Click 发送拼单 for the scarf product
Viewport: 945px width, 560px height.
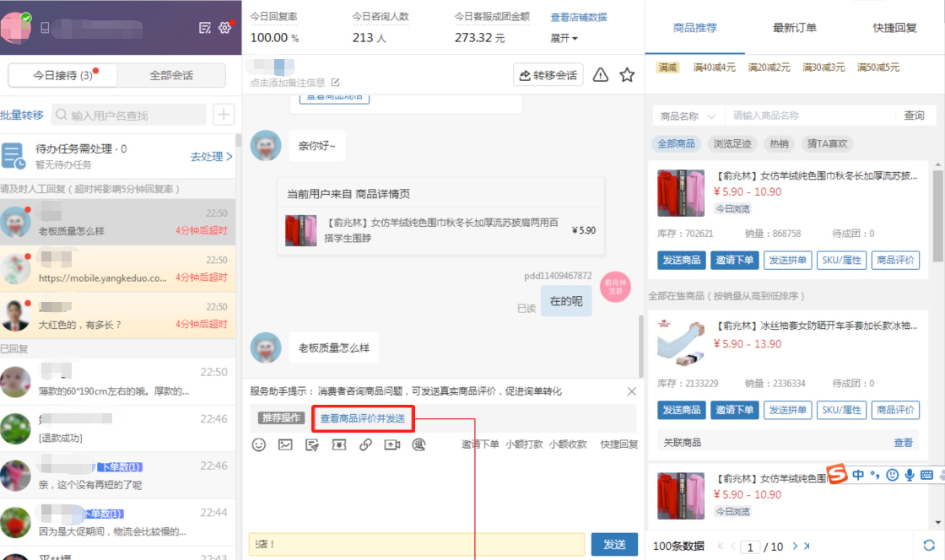[x=788, y=260]
